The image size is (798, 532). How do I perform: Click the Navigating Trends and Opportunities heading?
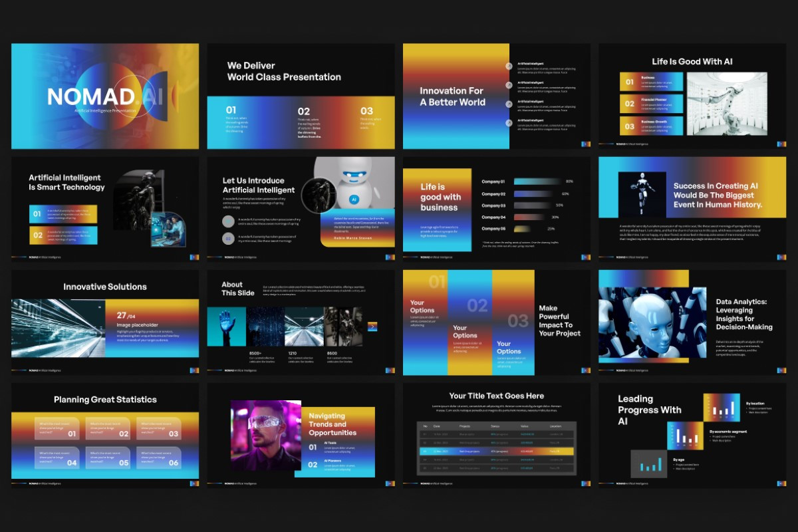[x=332, y=424]
